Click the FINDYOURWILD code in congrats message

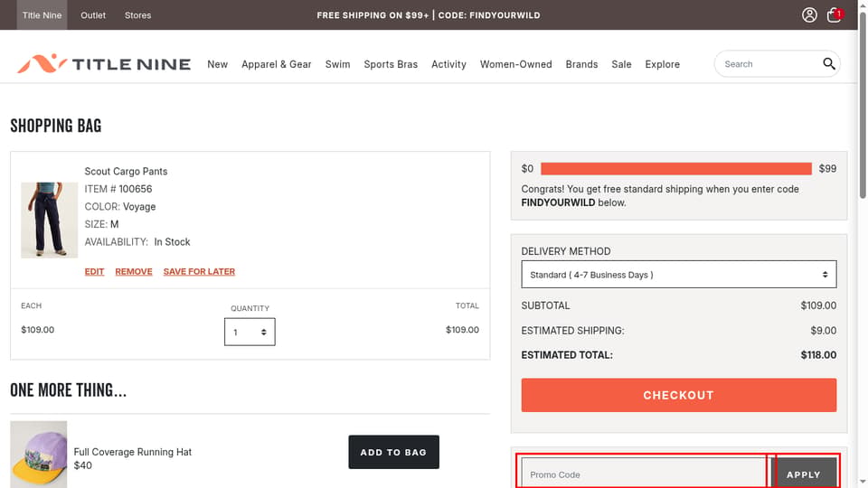point(558,202)
